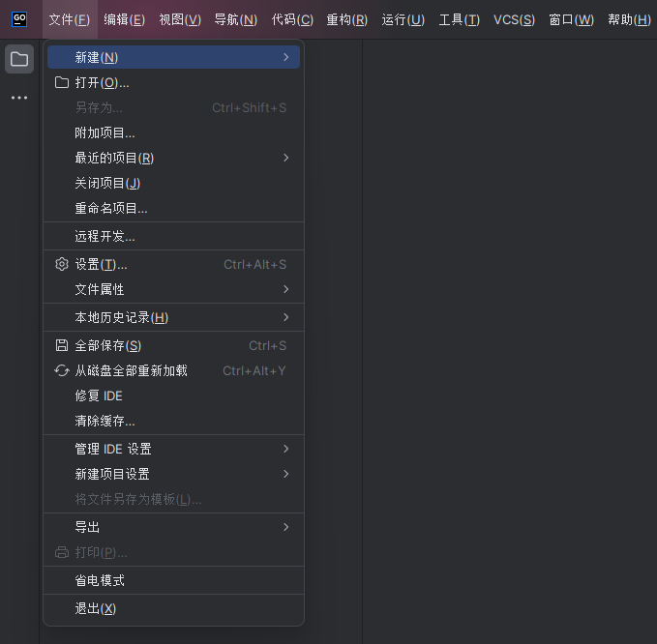Viewport: 657px width, 644px height.
Task: Open the 工具(T) menu
Action: point(460,19)
